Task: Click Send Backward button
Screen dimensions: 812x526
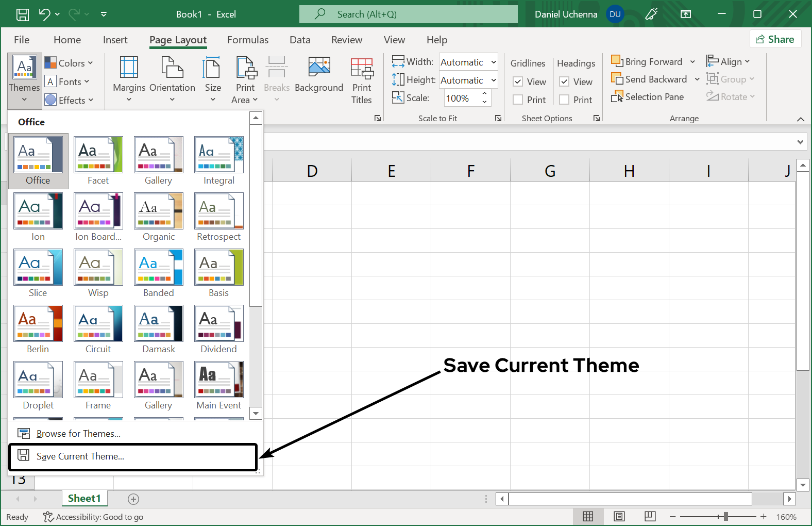Action: coord(649,79)
